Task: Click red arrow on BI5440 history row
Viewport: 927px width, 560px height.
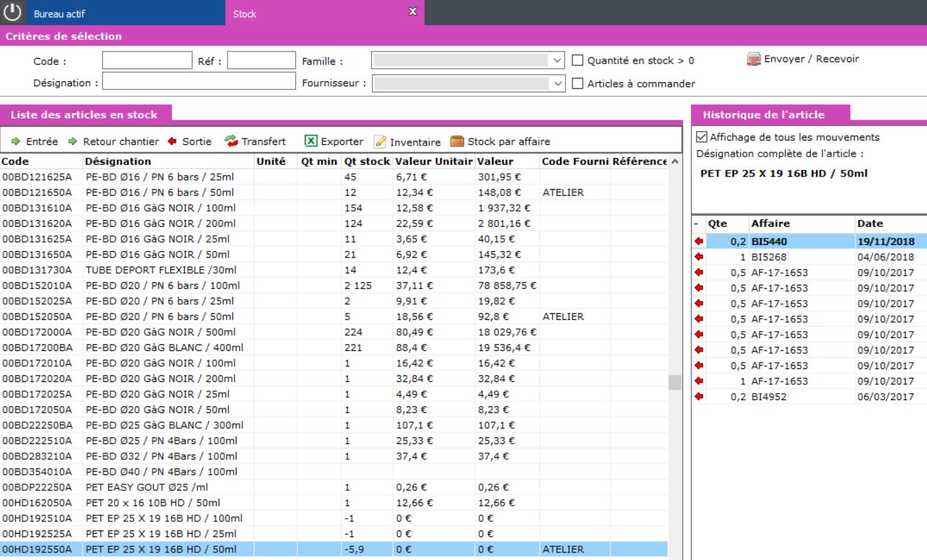Action: [x=699, y=241]
